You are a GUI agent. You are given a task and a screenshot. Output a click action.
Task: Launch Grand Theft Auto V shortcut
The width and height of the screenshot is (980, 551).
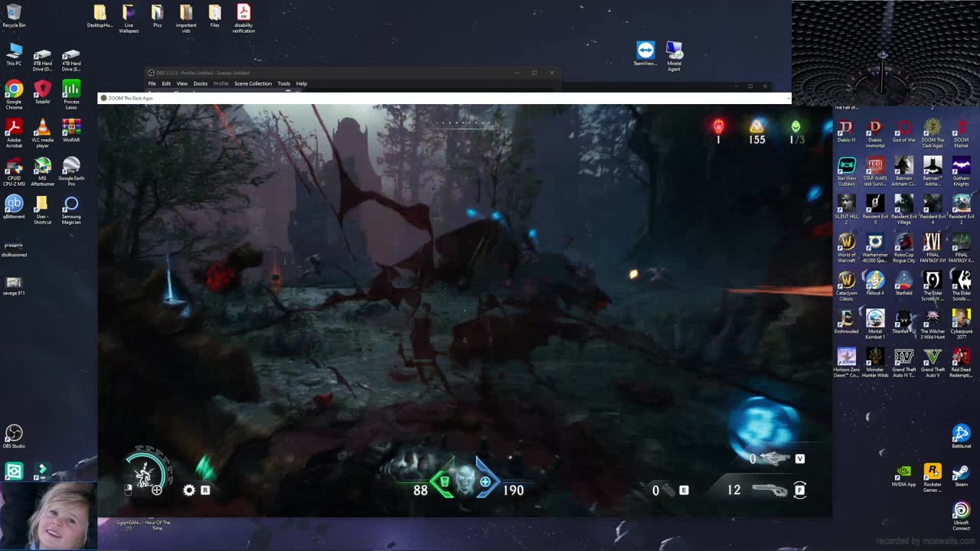point(933,363)
